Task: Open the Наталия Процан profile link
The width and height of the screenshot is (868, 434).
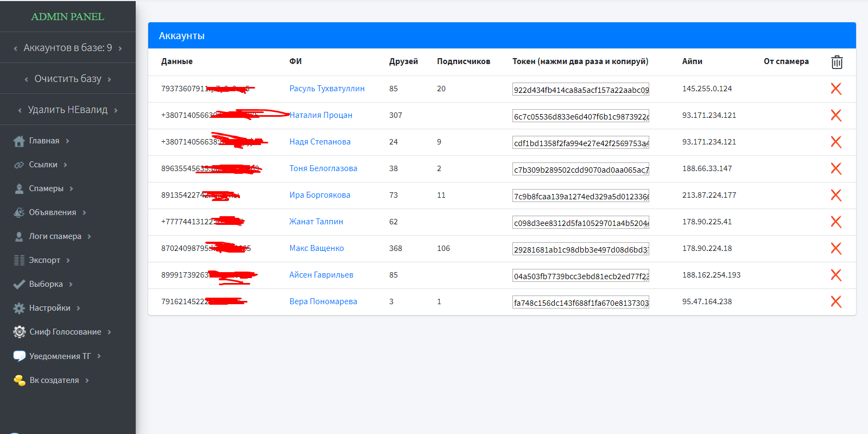Action: 321,115
